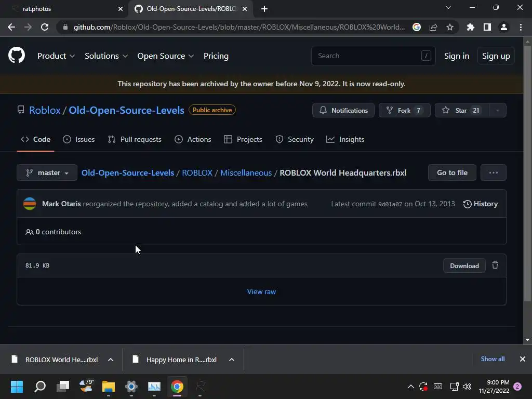Click Go to file button
Screen dimensions: 532x399
452,172
